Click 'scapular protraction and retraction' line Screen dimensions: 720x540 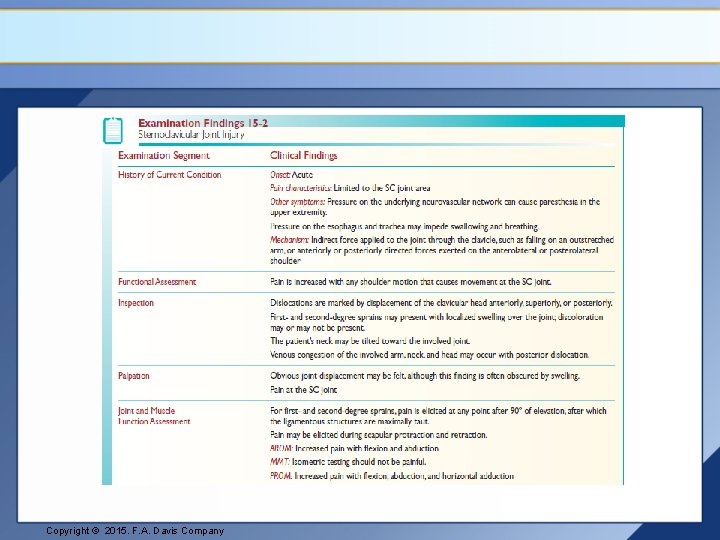(x=378, y=435)
